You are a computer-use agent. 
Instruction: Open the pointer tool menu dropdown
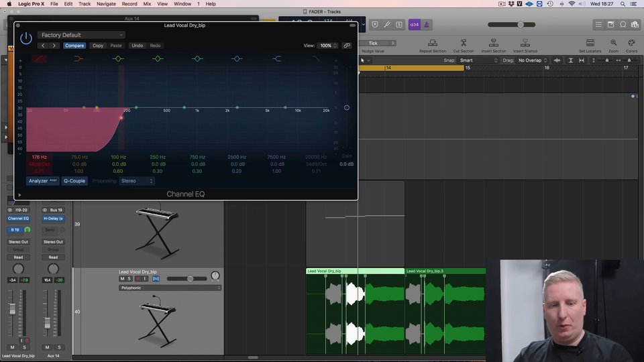[x=365, y=60]
